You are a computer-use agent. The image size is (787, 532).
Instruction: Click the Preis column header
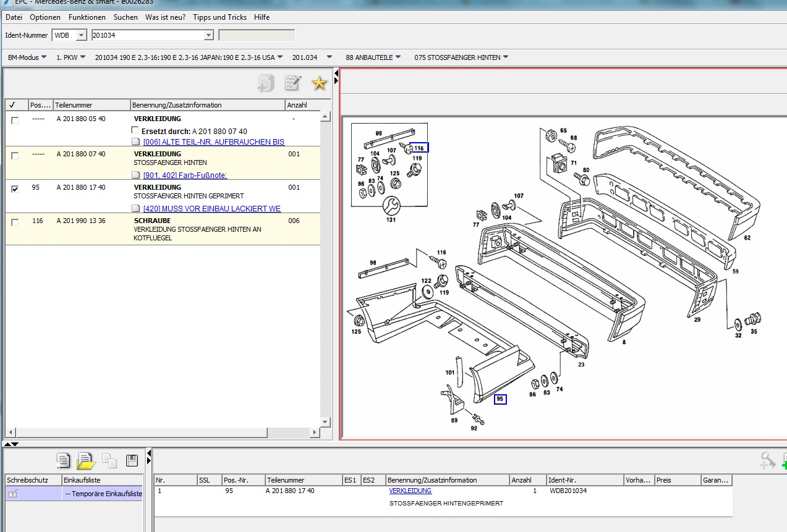click(677, 480)
